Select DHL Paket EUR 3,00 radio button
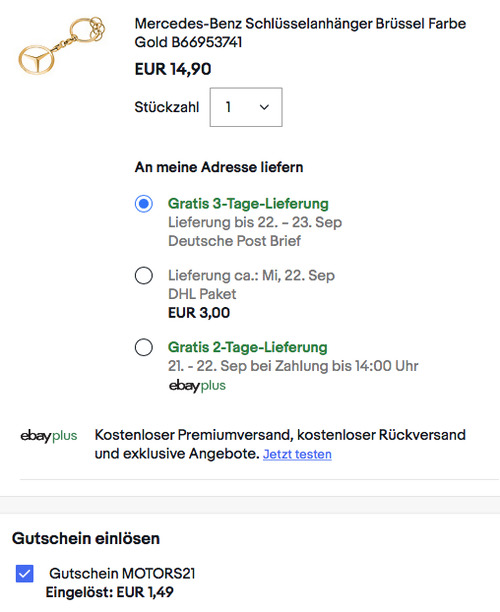This screenshot has height=612, width=500. [x=144, y=276]
